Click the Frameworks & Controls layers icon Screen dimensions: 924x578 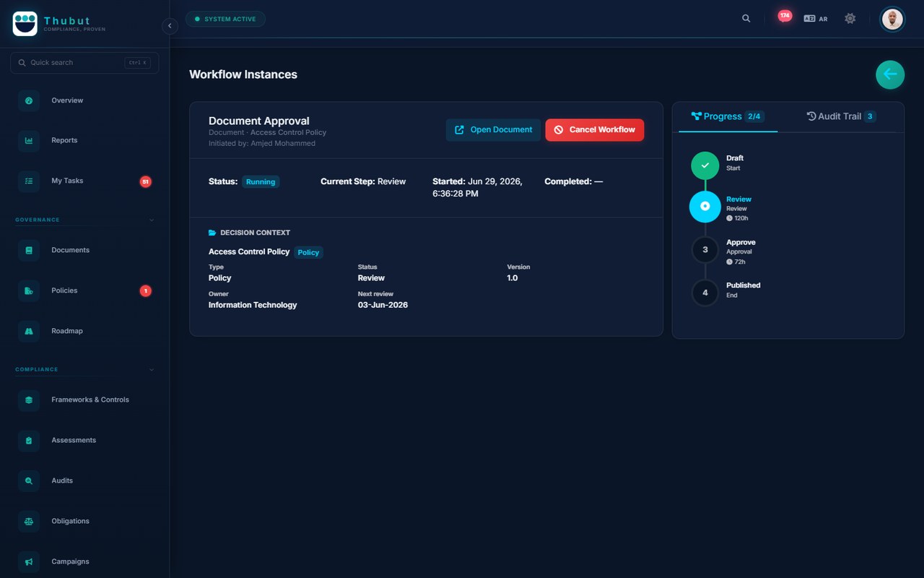pyautogui.click(x=29, y=400)
